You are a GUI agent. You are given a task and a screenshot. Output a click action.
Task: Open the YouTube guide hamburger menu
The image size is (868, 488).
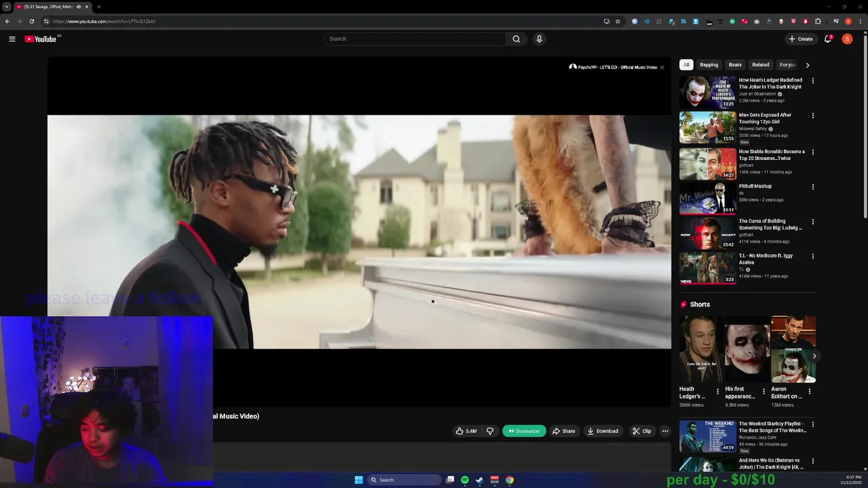12,39
